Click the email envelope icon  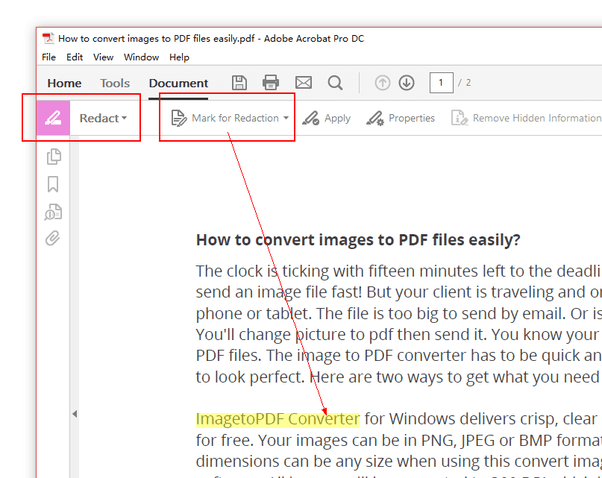point(303,83)
